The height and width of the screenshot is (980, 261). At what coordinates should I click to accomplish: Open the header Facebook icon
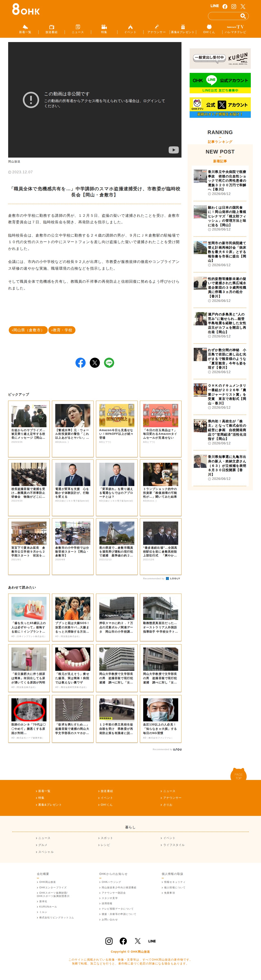coord(225,7)
